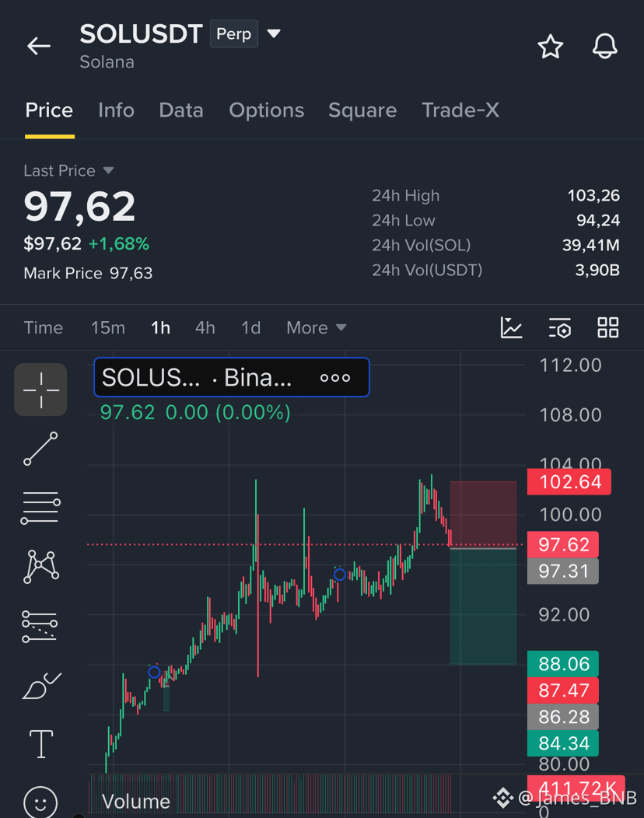Select the XABCD pattern tool
This screenshot has width=644, height=818.
[x=41, y=566]
